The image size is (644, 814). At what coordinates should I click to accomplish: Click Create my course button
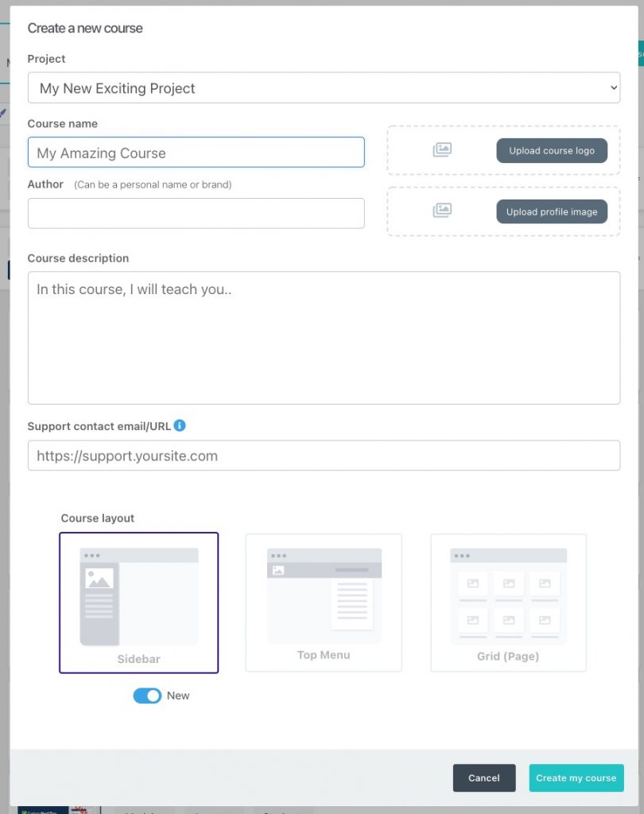pos(576,777)
